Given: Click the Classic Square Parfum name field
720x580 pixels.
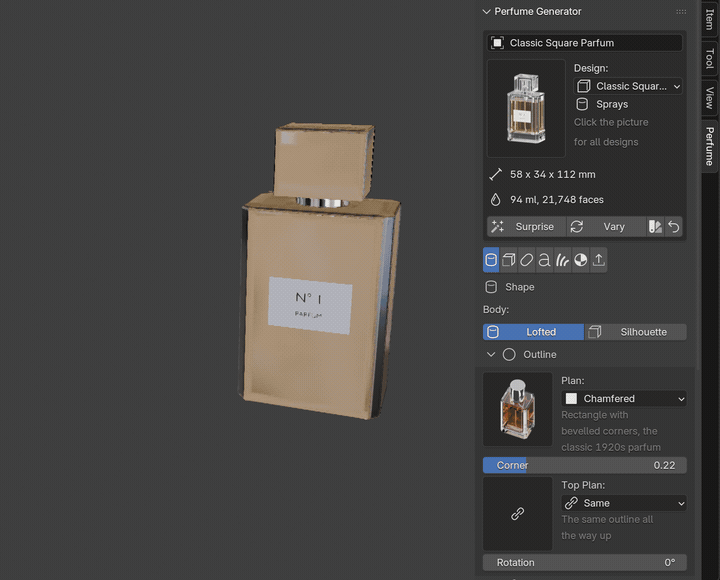Looking at the screenshot, I should (585, 43).
